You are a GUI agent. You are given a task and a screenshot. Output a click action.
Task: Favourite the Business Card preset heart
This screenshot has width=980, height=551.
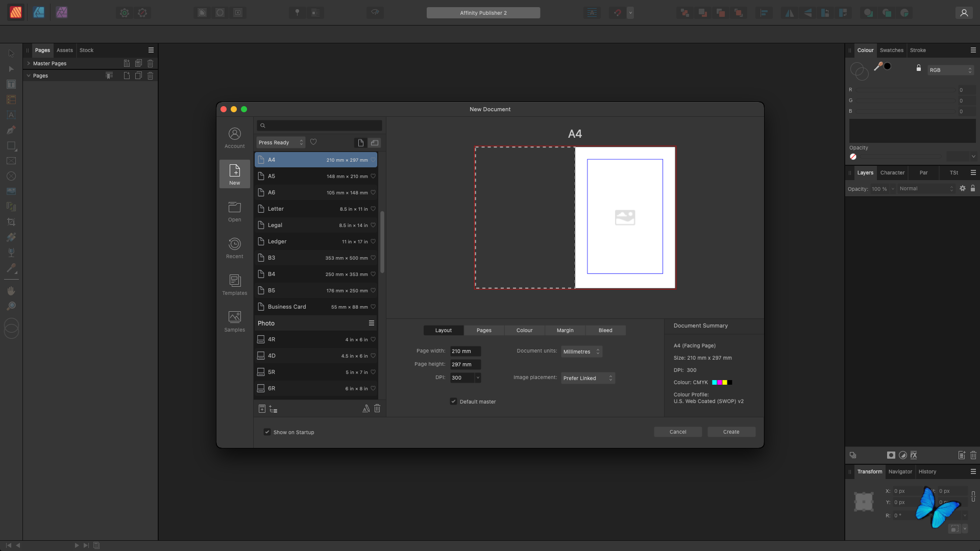[x=373, y=307]
